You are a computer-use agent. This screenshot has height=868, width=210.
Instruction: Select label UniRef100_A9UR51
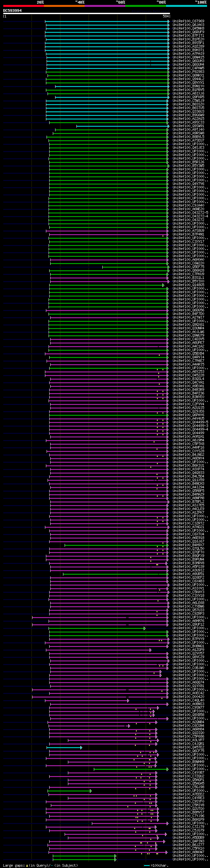click(x=188, y=574)
